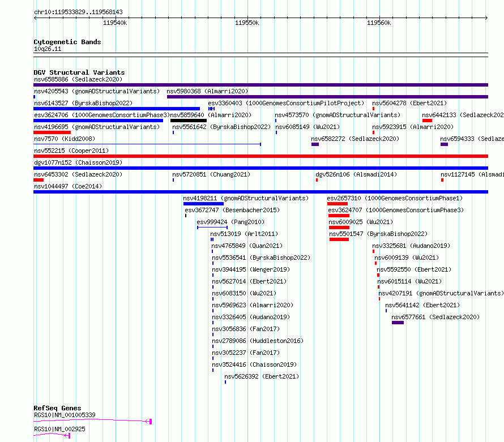Open esv3672747 (Besenbacher2015) label
Image resolution: width=504 pixels, height=442 pixels.
232,210
